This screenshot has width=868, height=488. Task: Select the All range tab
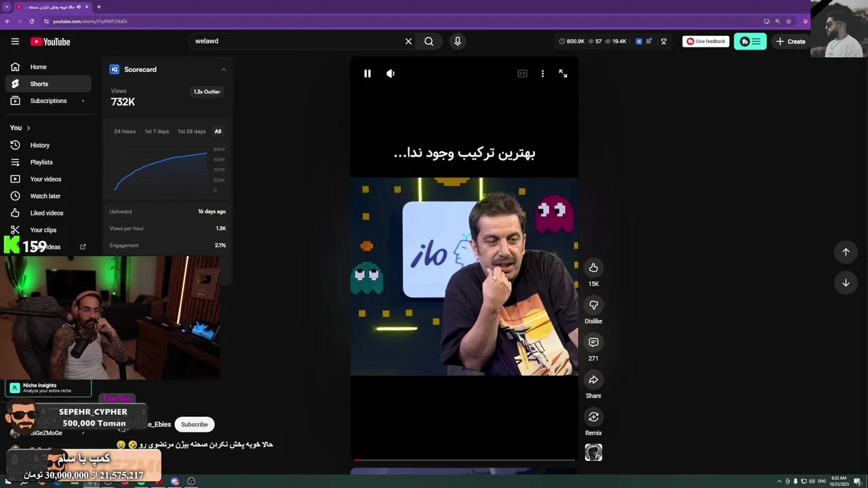pos(218,131)
